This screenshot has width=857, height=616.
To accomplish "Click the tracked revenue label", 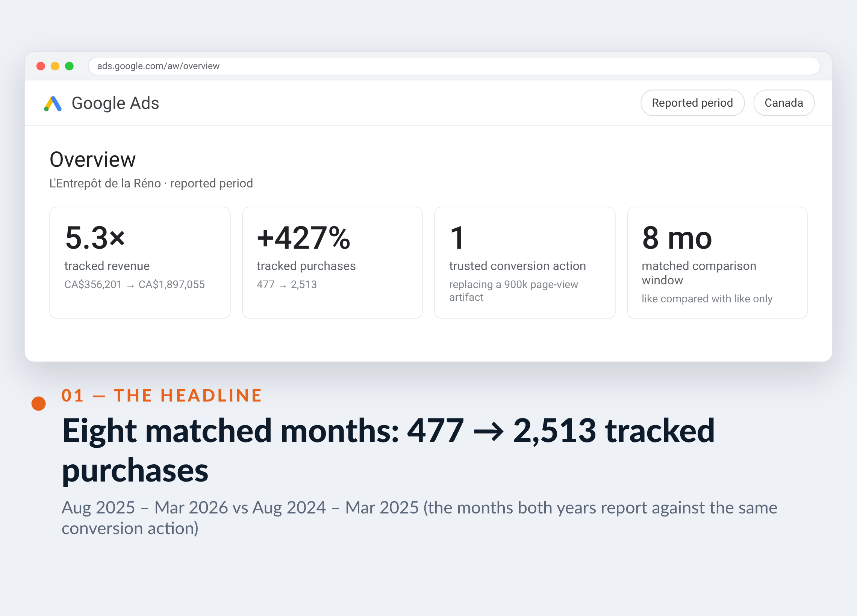I will [107, 266].
